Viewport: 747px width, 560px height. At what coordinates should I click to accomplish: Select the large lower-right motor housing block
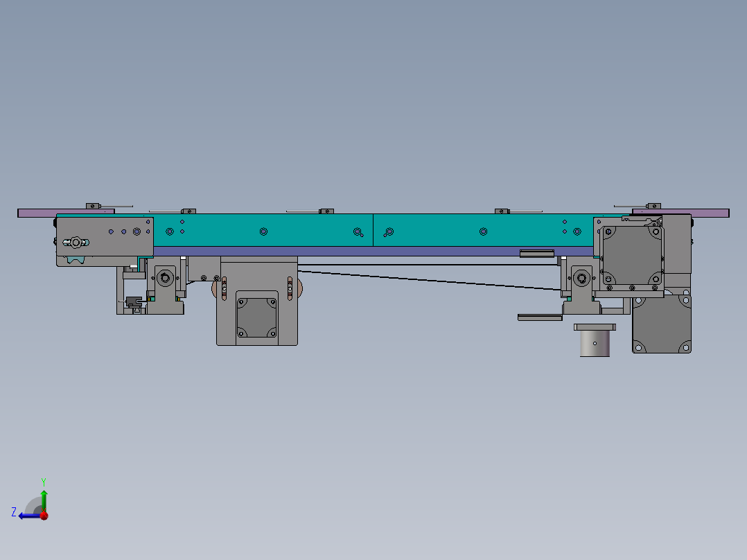(661, 324)
